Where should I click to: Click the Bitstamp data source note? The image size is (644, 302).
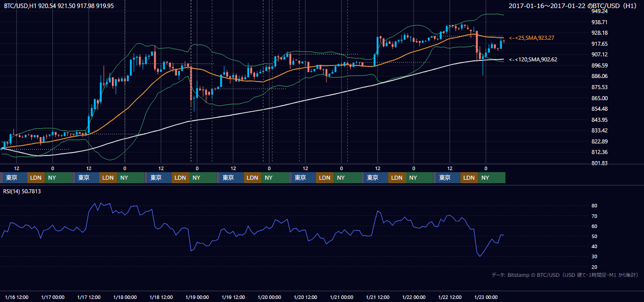tap(565, 275)
